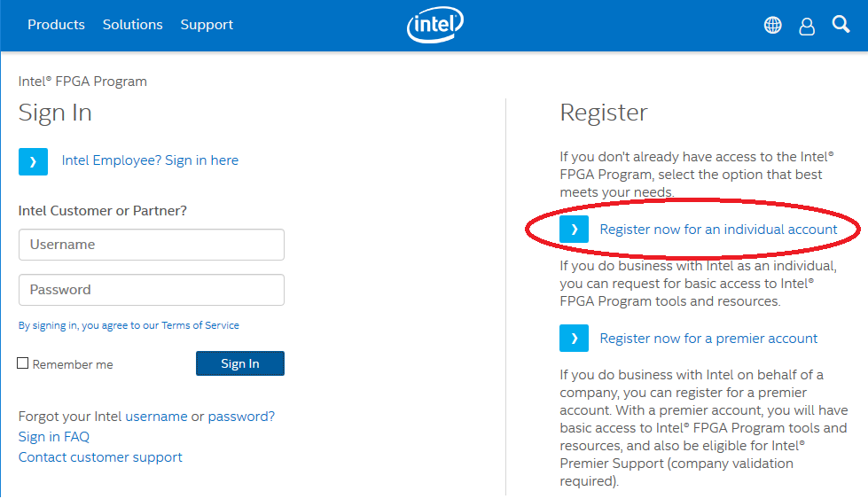Open Register now for an individual account
This screenshot has width=868, height=499.
coord(718,230)
